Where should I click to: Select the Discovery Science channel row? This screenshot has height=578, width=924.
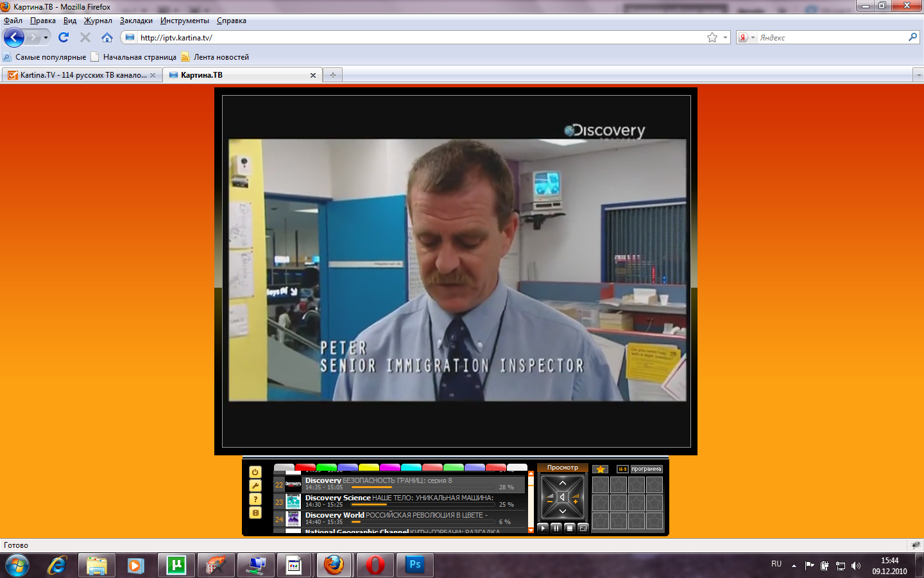(x=398, y=501)
